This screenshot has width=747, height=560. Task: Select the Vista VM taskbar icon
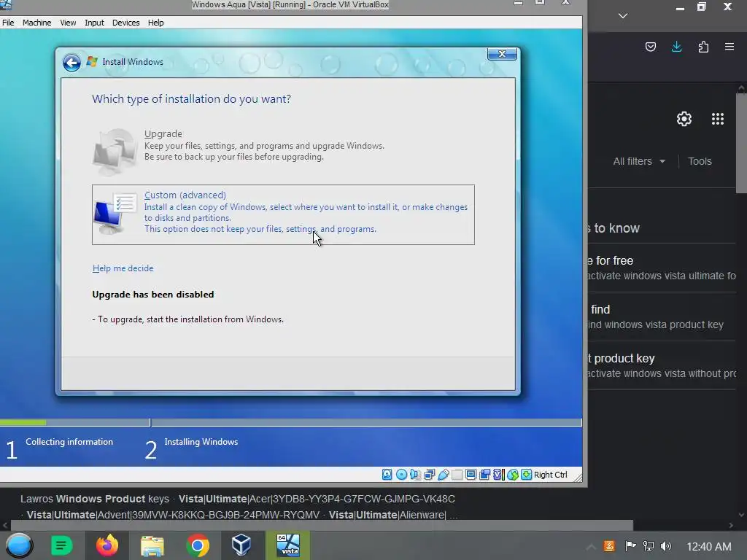287,545
